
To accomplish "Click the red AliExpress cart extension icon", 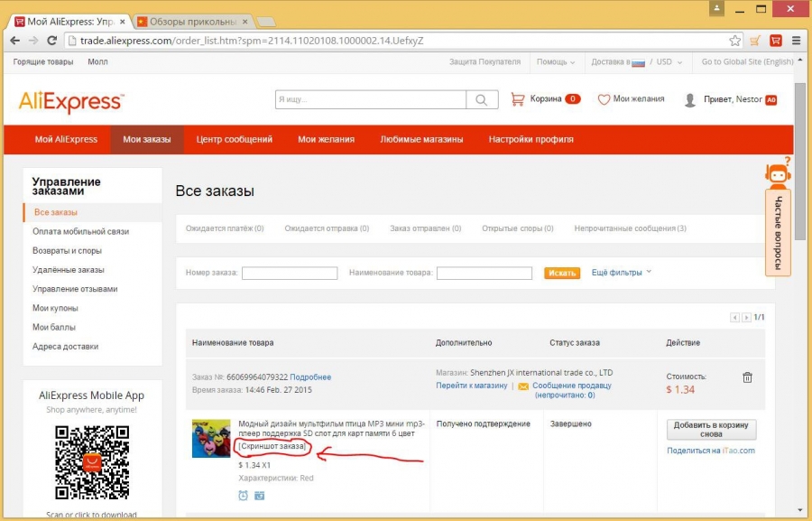I will 775,41.
